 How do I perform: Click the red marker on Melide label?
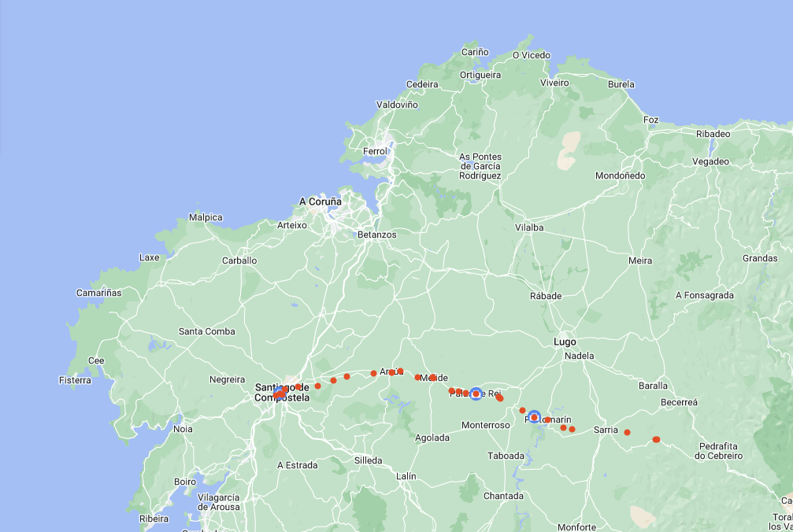click(x=433, y=378)
